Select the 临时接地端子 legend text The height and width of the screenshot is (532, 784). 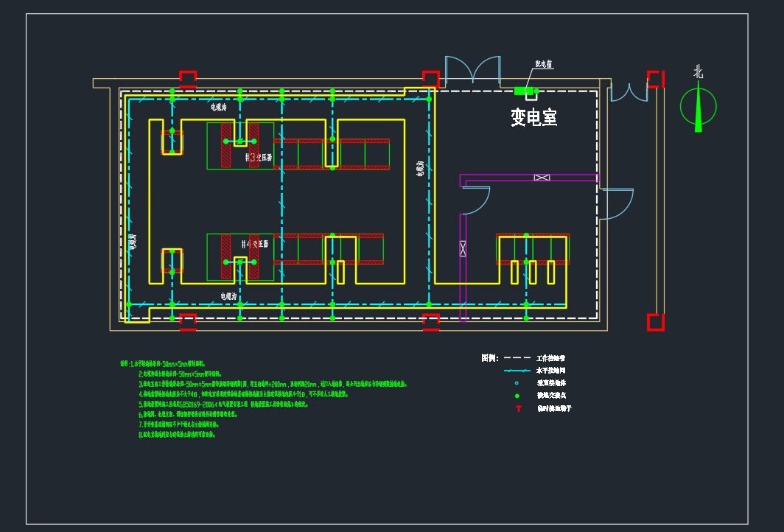554,408
